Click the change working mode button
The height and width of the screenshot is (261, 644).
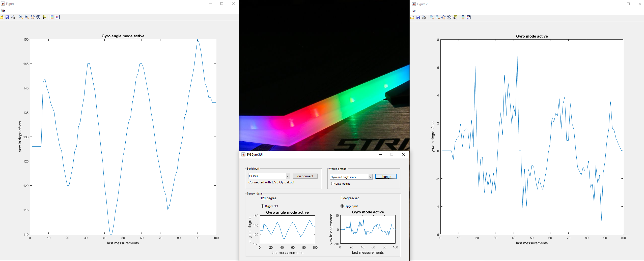click(386, 177)
